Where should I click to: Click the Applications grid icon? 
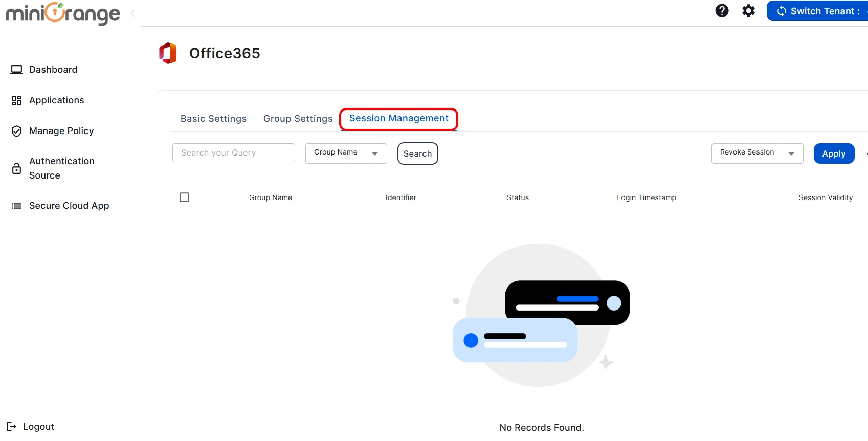point(17,100)
